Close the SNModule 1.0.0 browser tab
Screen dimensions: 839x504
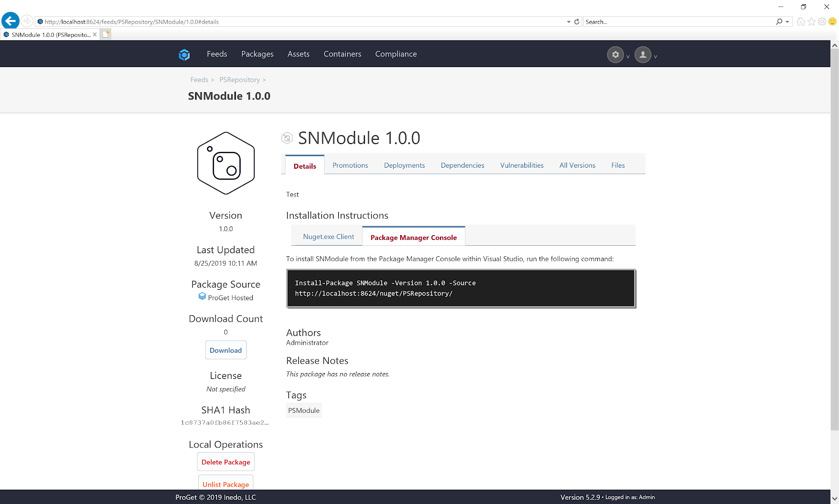95,35
